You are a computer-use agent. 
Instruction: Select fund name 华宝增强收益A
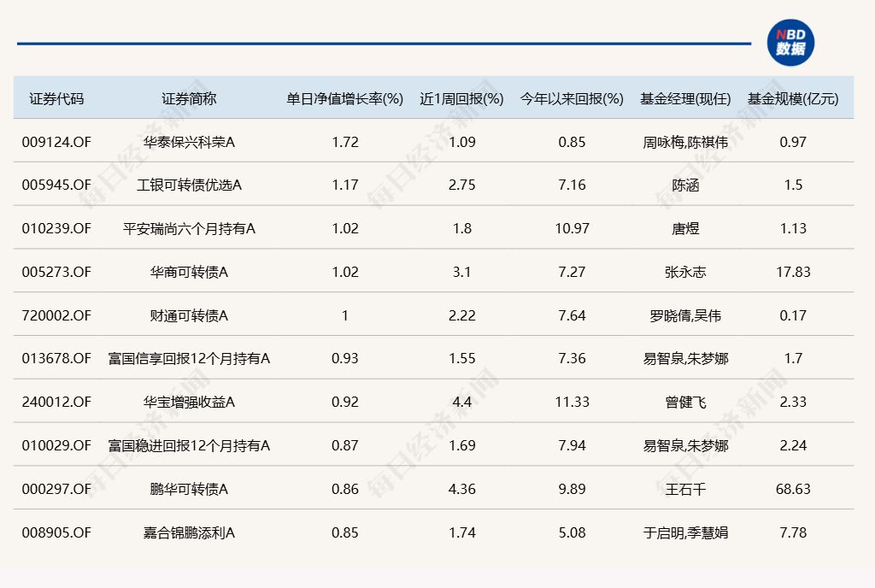click(x=189, y=403)
